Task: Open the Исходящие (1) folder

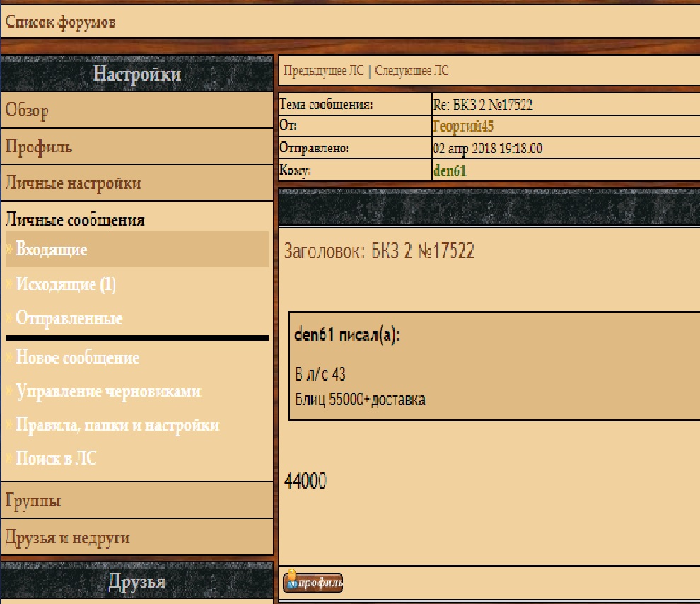Action: (66, 284)
